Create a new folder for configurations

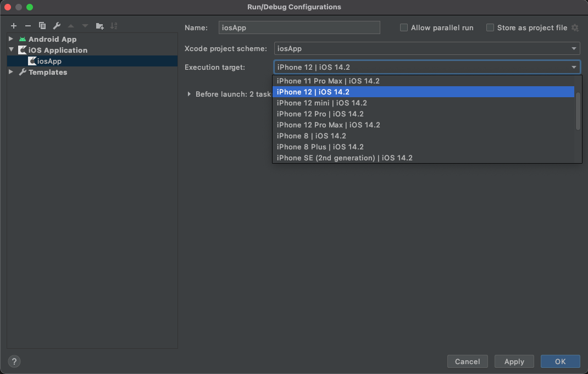point(99,26)
